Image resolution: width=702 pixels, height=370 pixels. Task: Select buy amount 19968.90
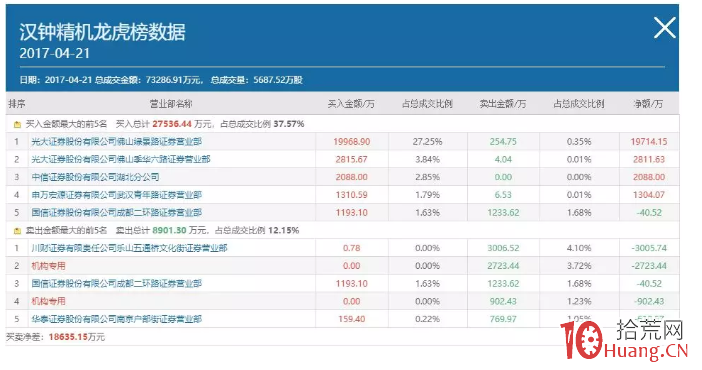click(x=351, y=142)
